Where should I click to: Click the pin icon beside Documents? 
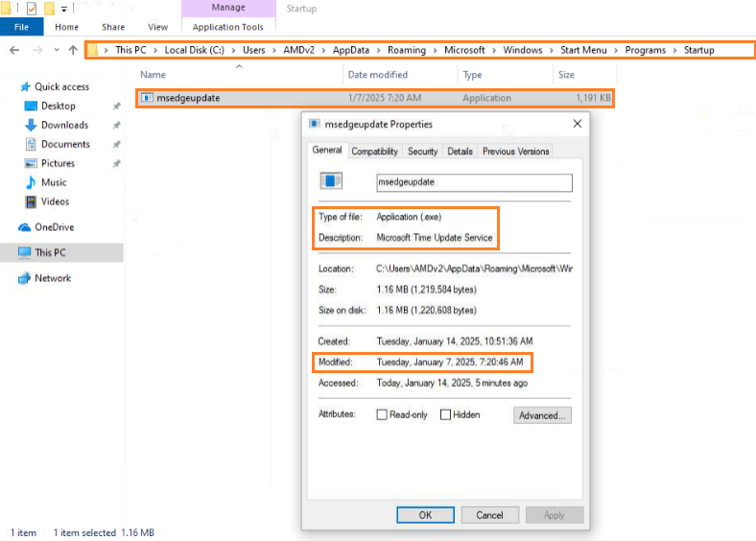point(117,144)
